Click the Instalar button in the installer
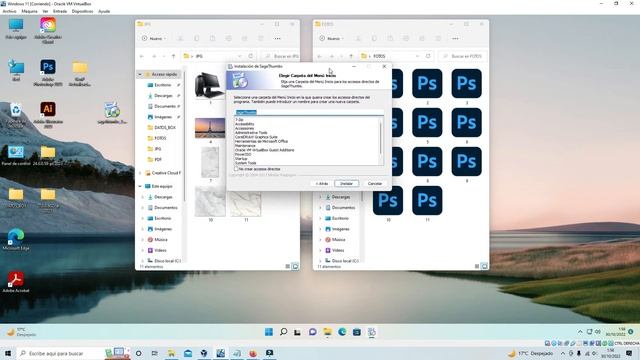Screen dimensions: 640x360 [x=347, y=184]
